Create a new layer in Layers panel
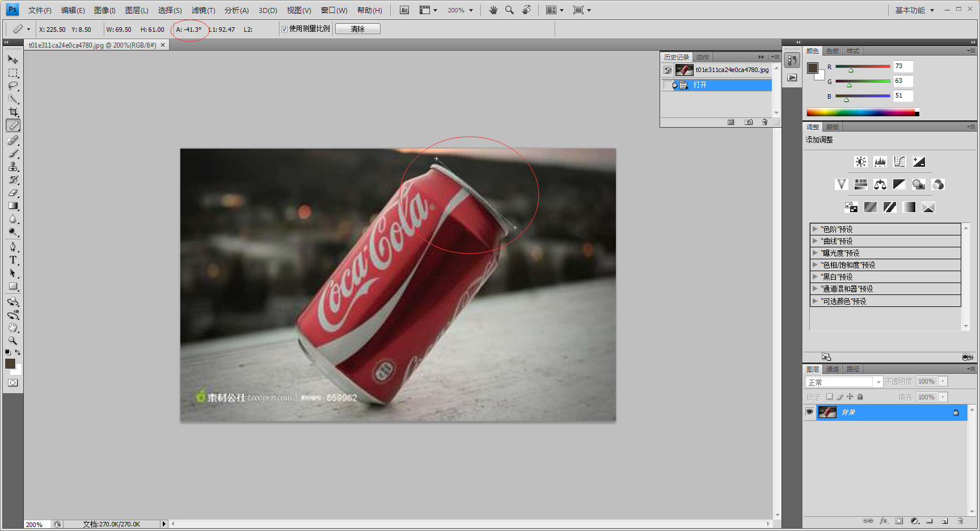Screen dimensions: 980x531 click(945, 521)
